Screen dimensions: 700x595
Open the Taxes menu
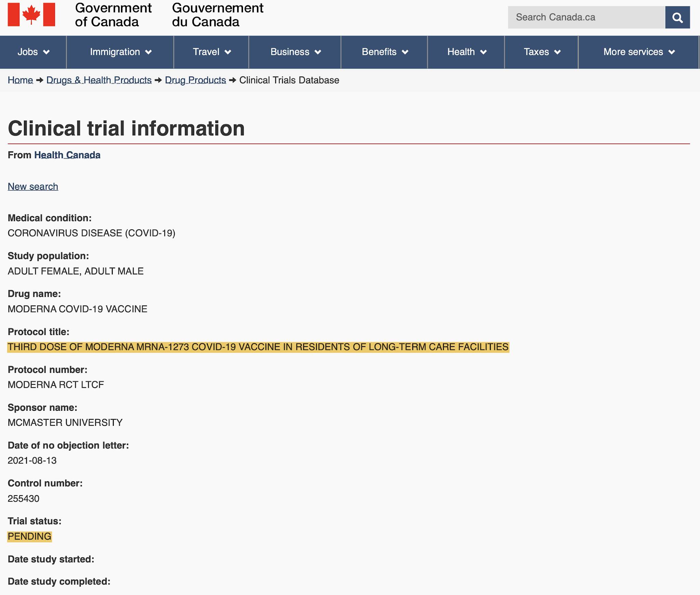tap(542, 52)
